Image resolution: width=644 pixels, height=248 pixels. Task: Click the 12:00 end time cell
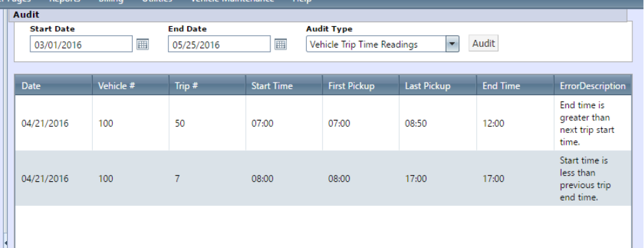pyautogui.click(x=515, y=123)
